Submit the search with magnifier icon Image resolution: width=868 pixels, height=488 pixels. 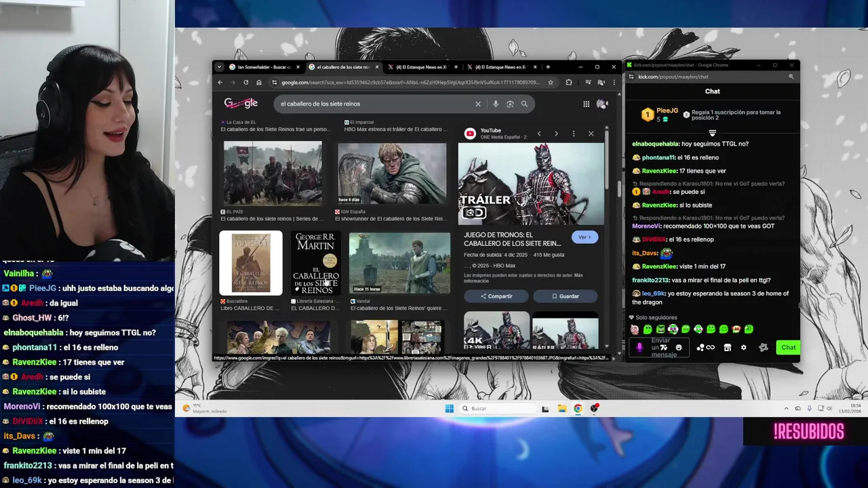(x=524, y=104)
